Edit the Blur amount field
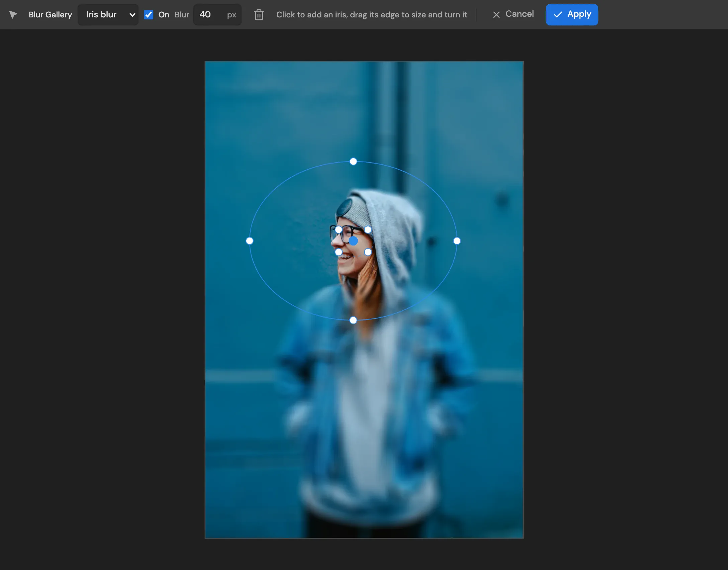The height and width of the screenshot is (570, 728). [x=217, y=15]
